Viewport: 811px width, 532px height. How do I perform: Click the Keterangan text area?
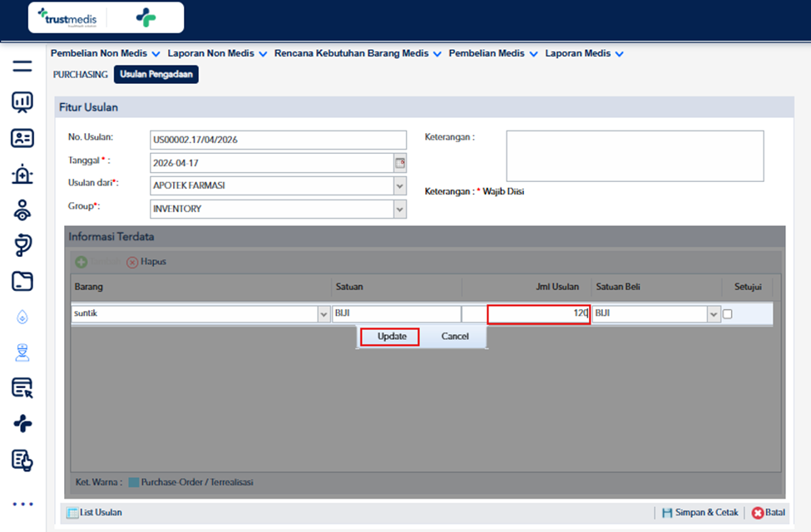(x=635, y=155)
